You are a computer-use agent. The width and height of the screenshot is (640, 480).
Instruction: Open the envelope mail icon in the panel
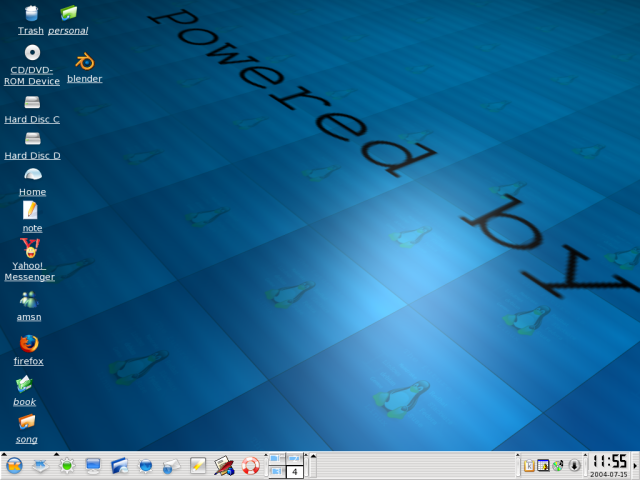171,465
